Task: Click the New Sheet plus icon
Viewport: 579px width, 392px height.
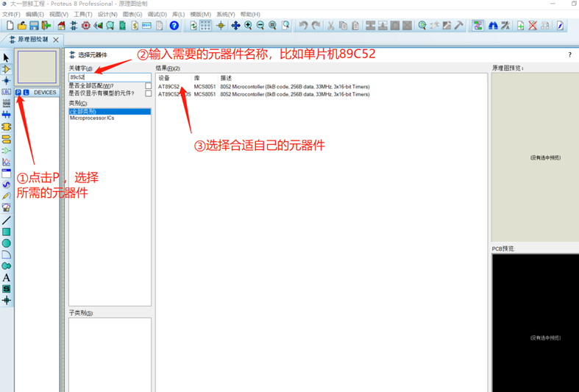Action: 520,26
